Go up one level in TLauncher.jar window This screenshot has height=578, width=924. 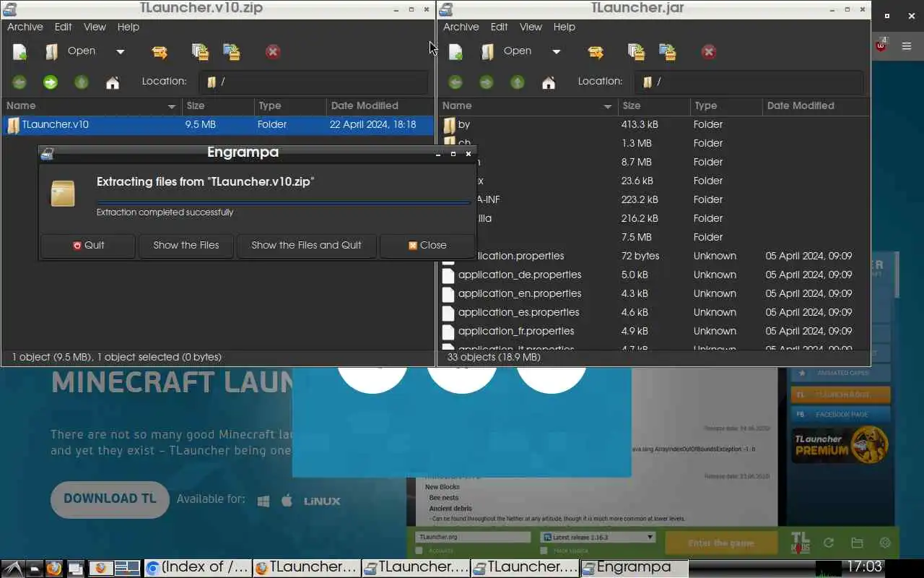[x=518, y=82]
